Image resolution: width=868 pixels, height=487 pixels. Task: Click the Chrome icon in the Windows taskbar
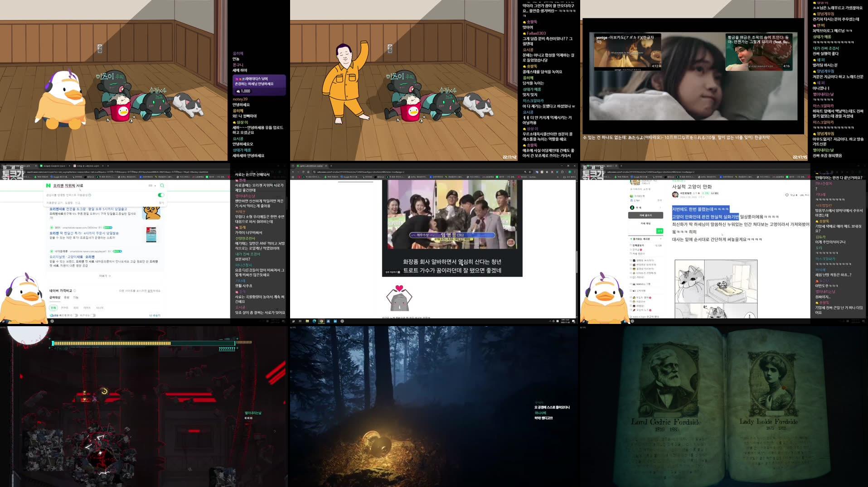pos(322,321)
